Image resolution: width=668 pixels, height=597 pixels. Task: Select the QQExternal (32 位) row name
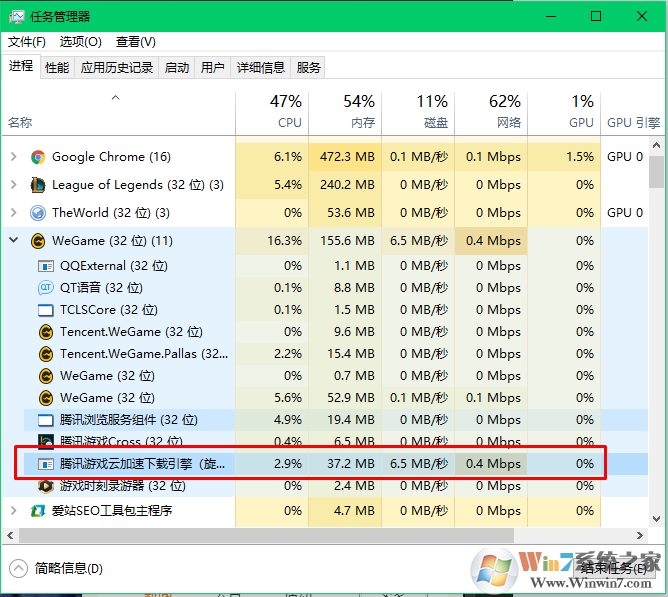coord(114,266)
